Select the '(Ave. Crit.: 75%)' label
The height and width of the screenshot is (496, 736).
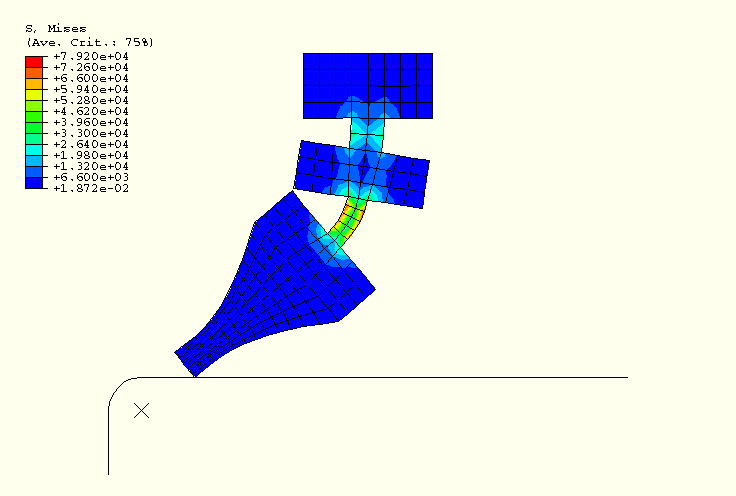click(90, 42)
